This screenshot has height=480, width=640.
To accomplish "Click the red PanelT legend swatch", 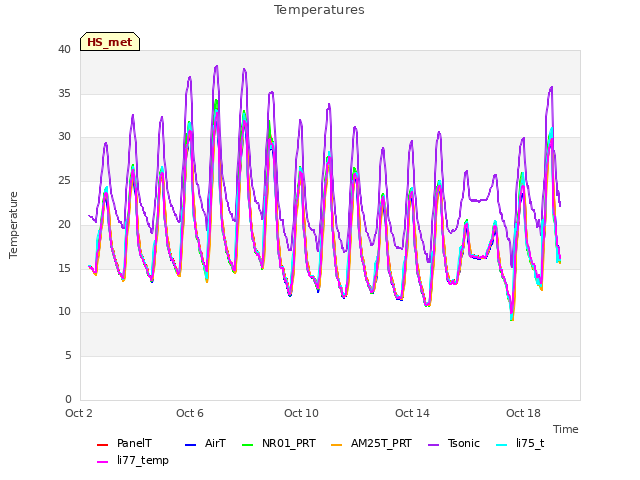I will [102, 444].
